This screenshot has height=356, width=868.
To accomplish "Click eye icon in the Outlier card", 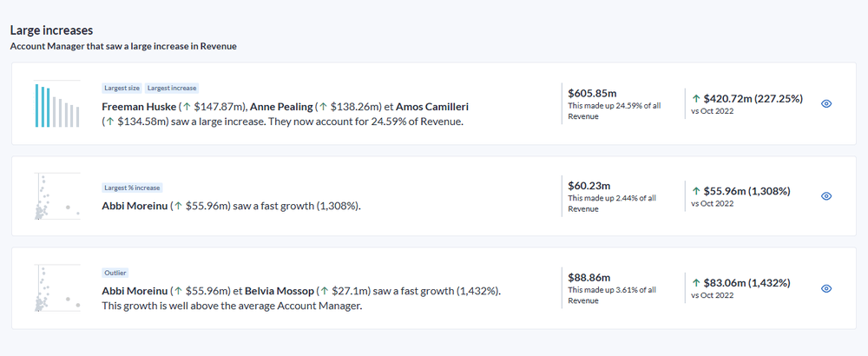I will pyautogui.click(x=825, y=288).
